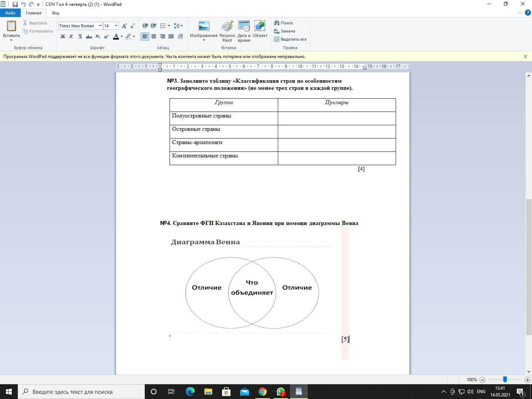This screenshot has height=399, width=532.
Task: Open Google Chrome from the taskbar
Action: point(263,392)
